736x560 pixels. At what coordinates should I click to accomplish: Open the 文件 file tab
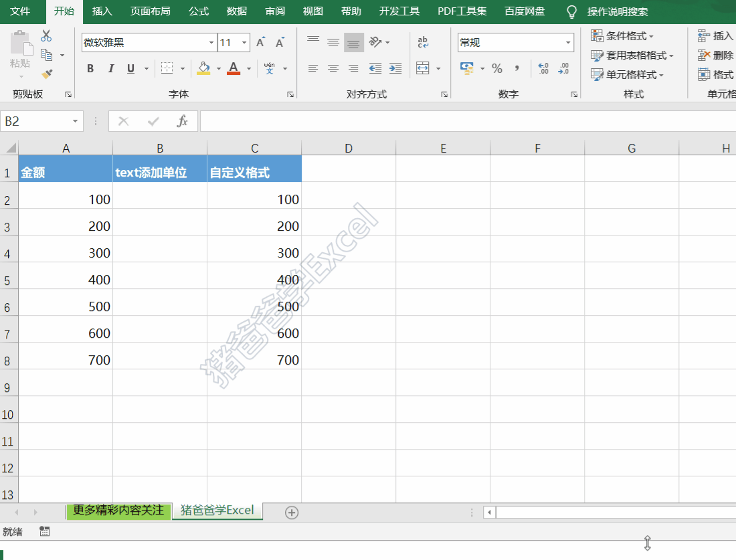[x=20, y=11]
